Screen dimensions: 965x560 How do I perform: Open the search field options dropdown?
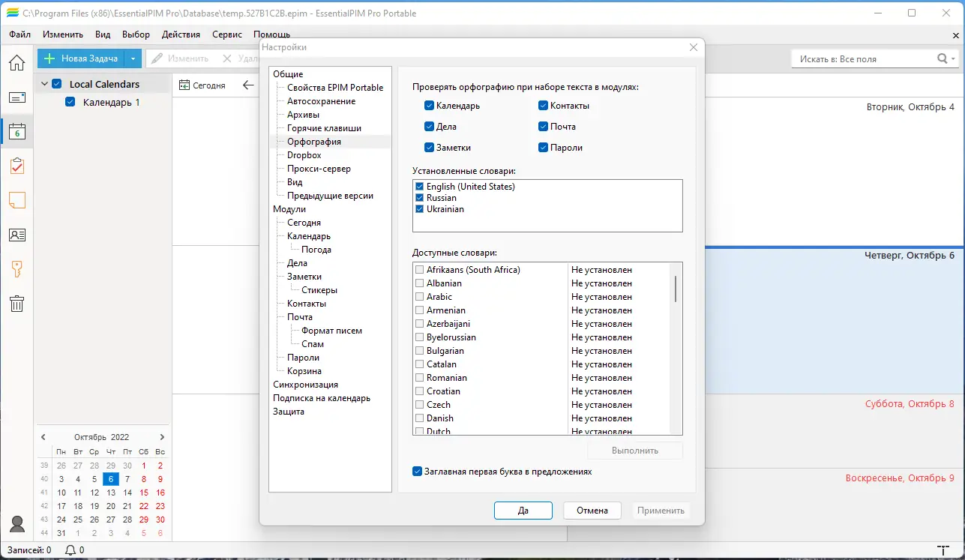click(954, 58)
